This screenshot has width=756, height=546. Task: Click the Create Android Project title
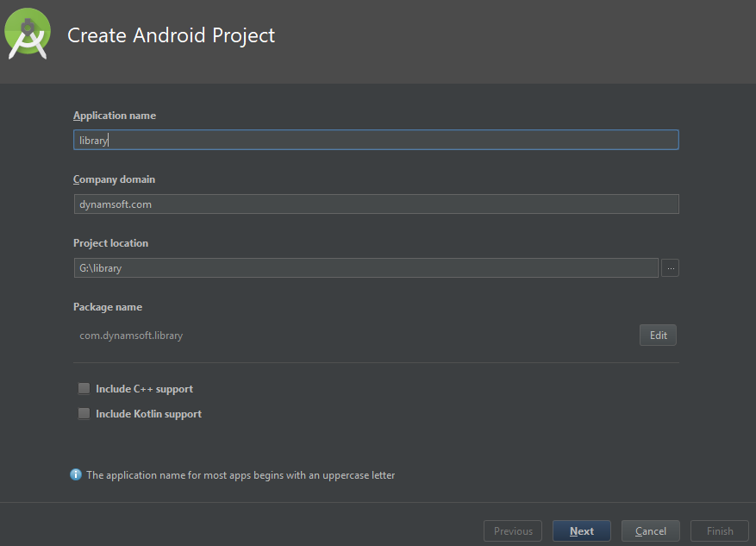click(172, 35)
